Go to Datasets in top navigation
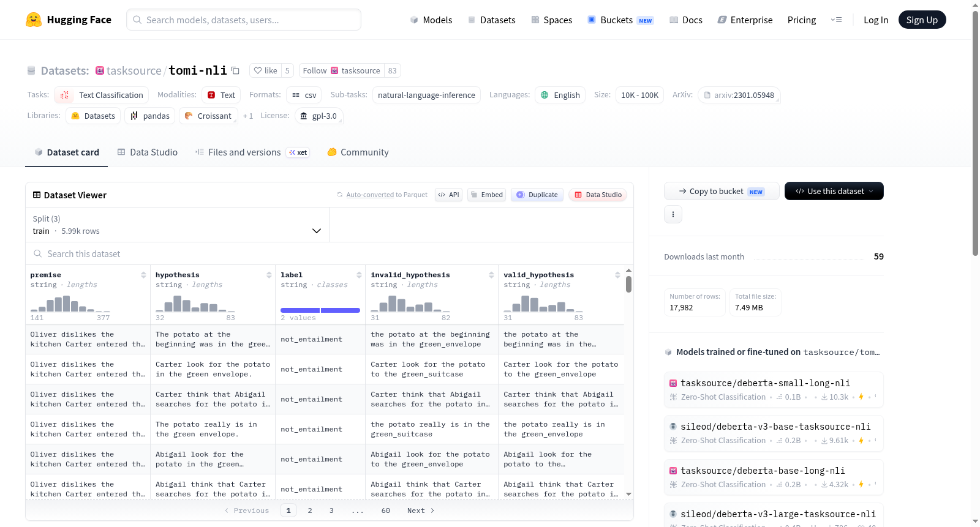 [x=491, y=20]
